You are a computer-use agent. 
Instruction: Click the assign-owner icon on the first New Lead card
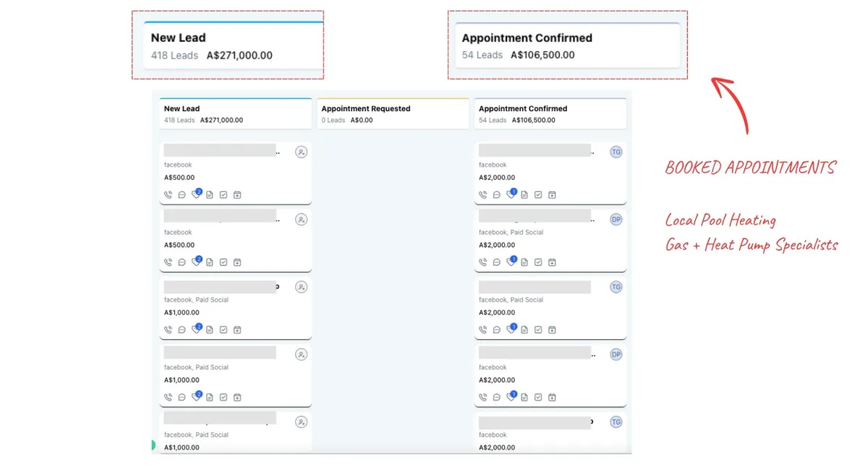click(301, 152)
